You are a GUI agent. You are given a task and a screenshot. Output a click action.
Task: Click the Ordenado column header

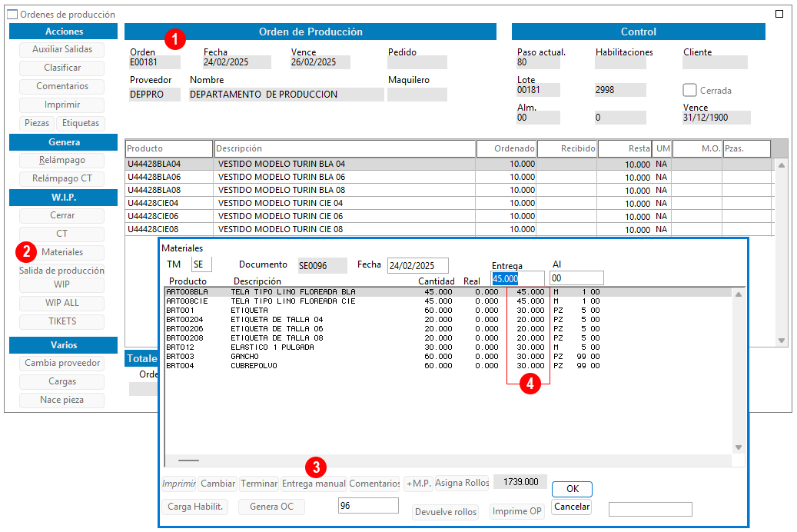pos(506,148)
